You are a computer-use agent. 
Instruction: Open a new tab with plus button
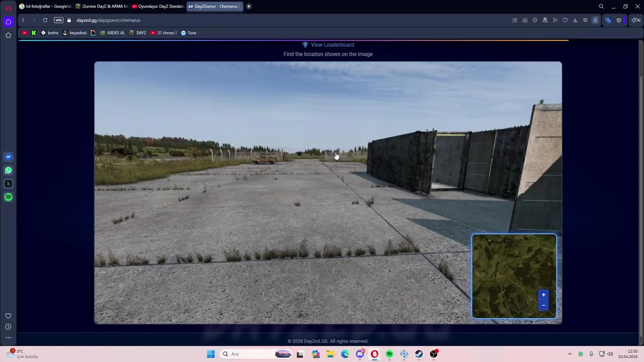tap(249, 7)
